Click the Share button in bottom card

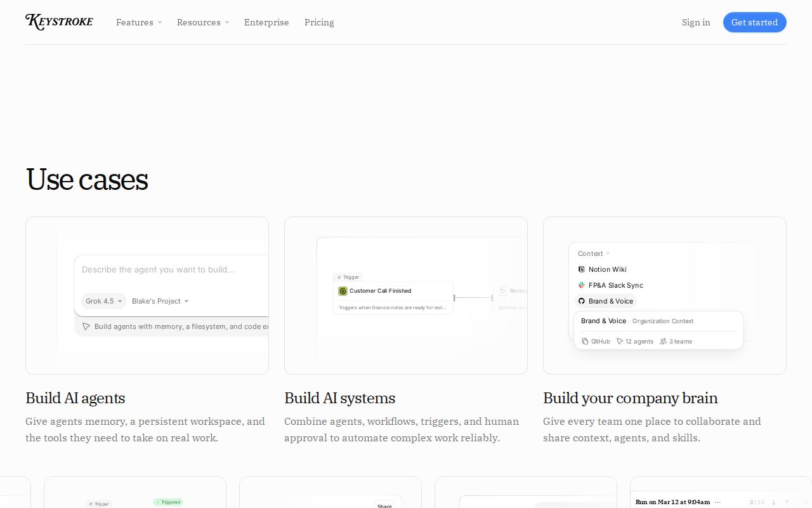384,505
